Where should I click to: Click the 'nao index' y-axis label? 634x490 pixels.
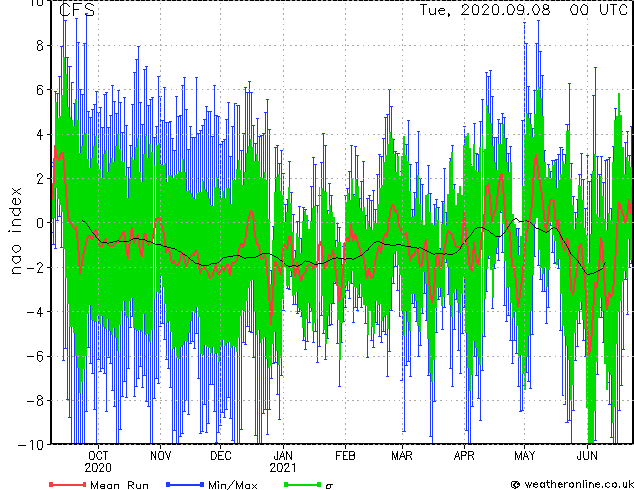[x=15, y=231]
